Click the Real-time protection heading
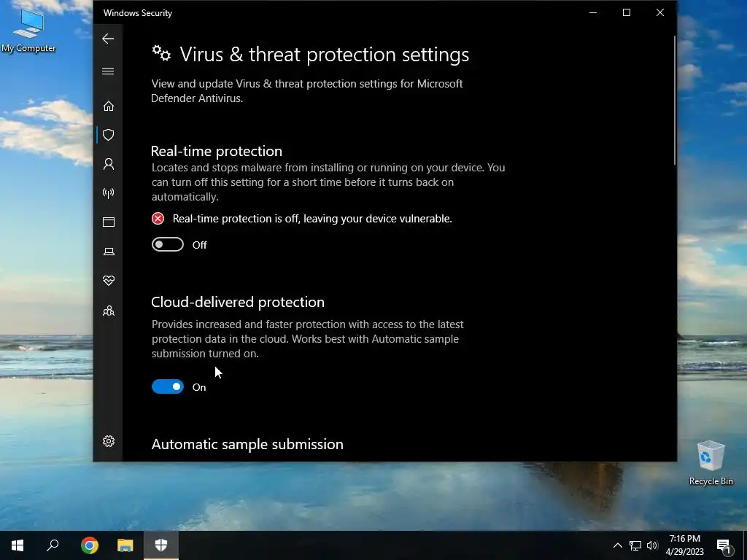 click(216, 151)
